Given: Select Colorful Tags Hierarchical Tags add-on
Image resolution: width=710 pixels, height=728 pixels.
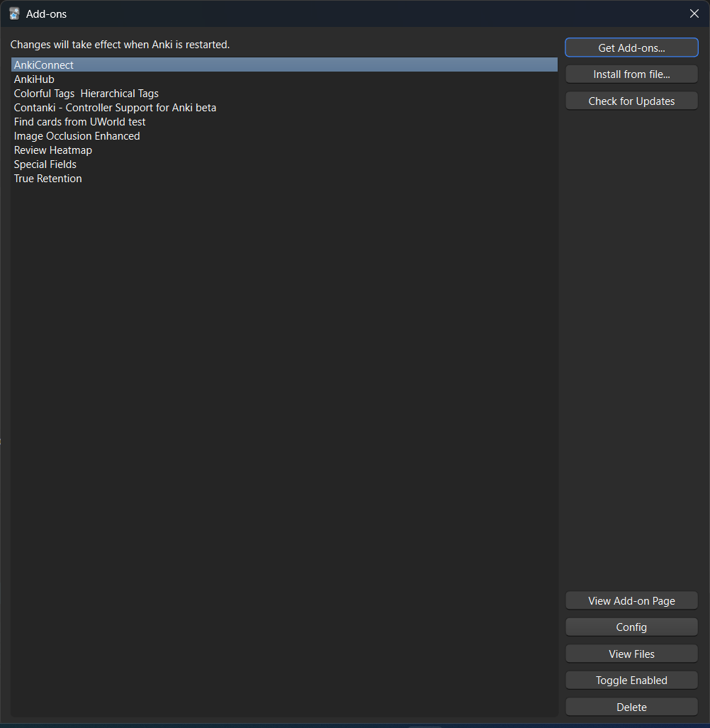Looking at the screenshot, I should 284,94.
